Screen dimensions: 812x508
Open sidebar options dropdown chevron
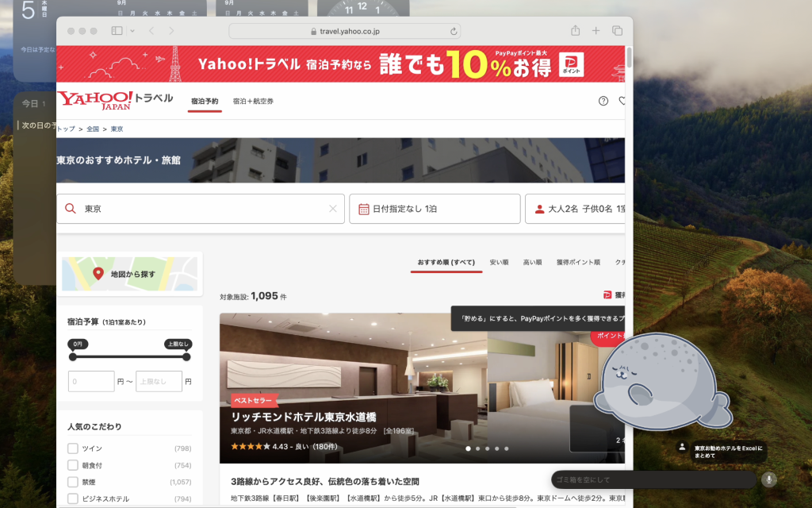132,31
